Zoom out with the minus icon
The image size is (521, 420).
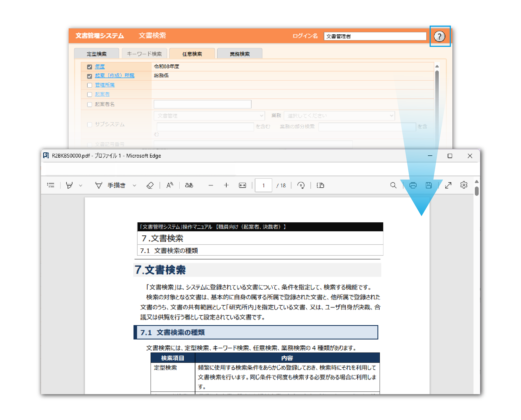coord(211,185)
